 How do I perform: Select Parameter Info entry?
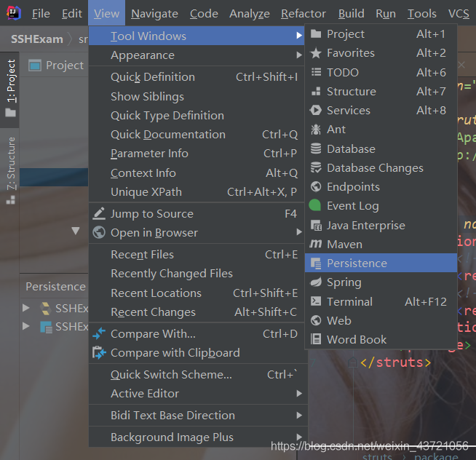tap(197, 154)
